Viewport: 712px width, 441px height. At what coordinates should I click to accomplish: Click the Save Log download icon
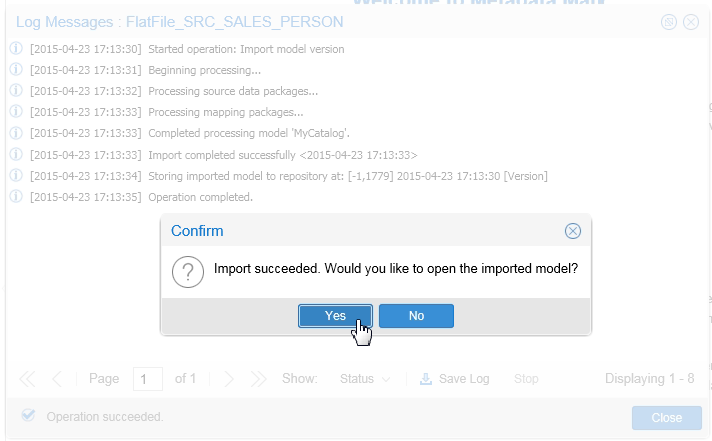click(426, 379)
